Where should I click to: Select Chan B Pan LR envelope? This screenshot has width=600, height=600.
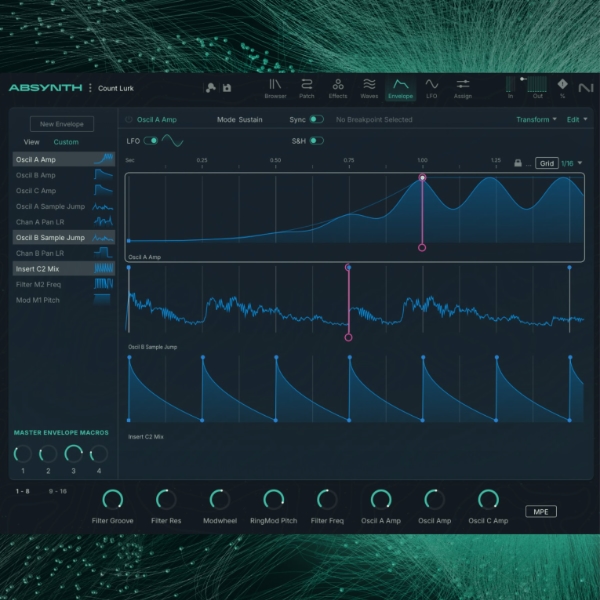(x=64, y=253)
